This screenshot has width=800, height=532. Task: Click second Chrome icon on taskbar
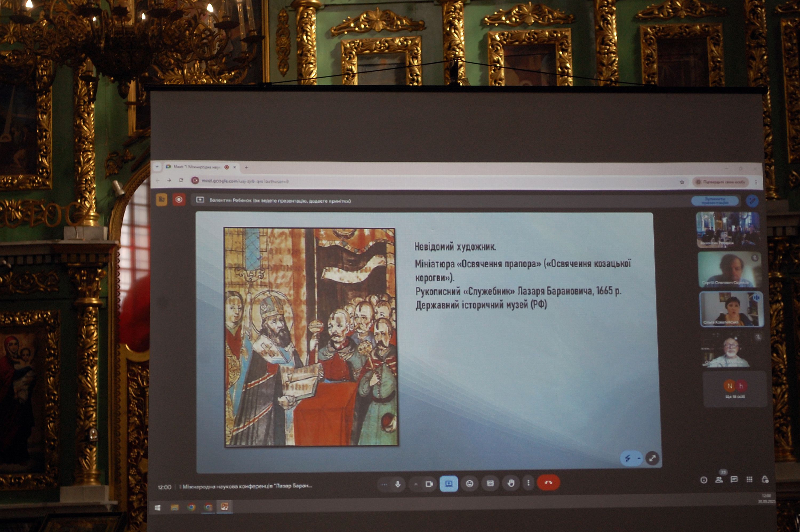(x=208, y=507)
